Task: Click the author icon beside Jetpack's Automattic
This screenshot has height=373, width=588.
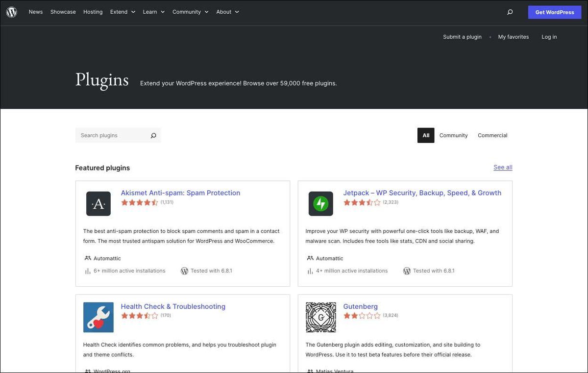Action: click(310, 258)
